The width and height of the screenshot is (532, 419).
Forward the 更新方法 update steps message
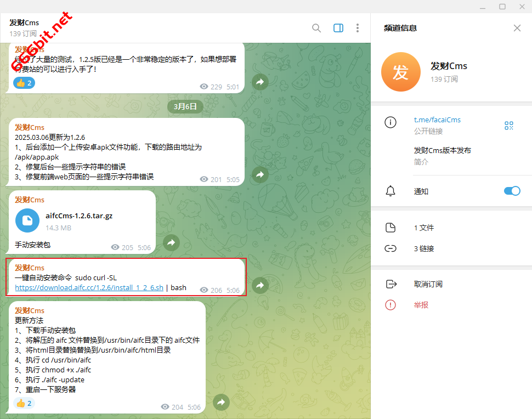point(221,402)
